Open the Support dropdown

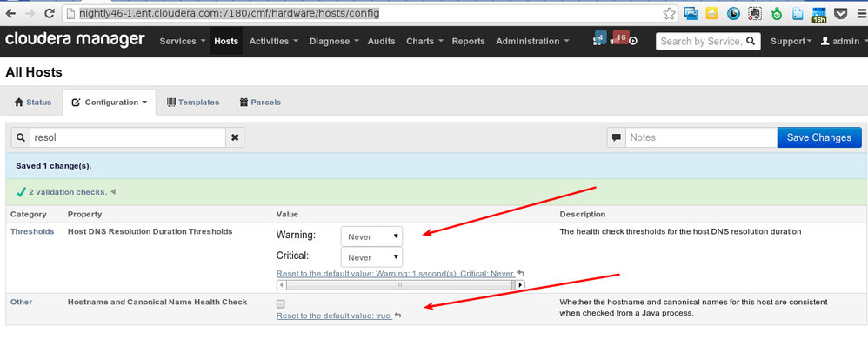[791, 41]
